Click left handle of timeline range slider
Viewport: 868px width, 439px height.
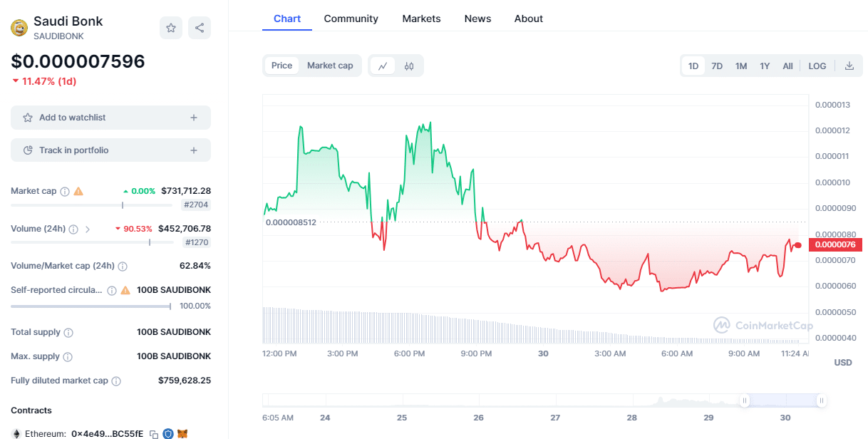click(745, 401)
